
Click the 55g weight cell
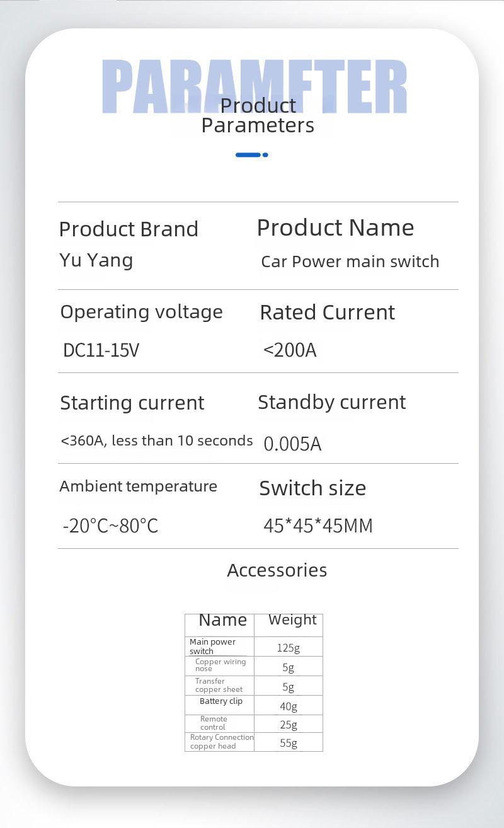(x=289, y=743)
